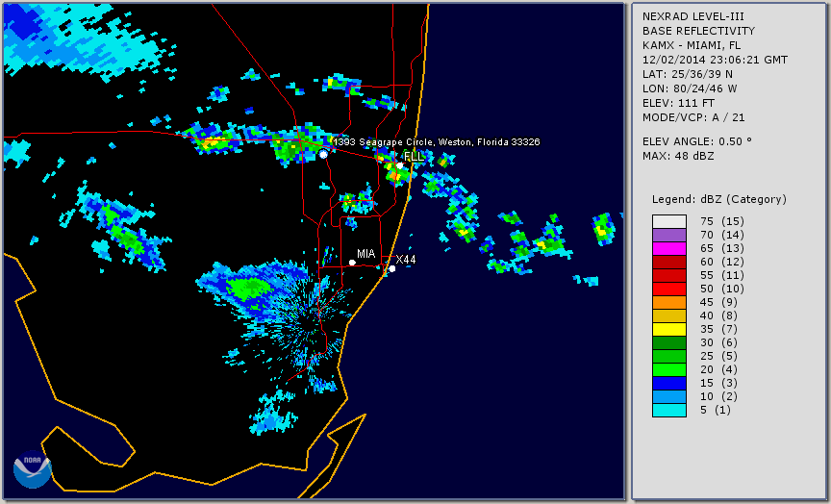This screenshot has width=831, height=504.
Task: Click the 'NEXRAD LEVEL-III' header text
Action: [692, 16]
